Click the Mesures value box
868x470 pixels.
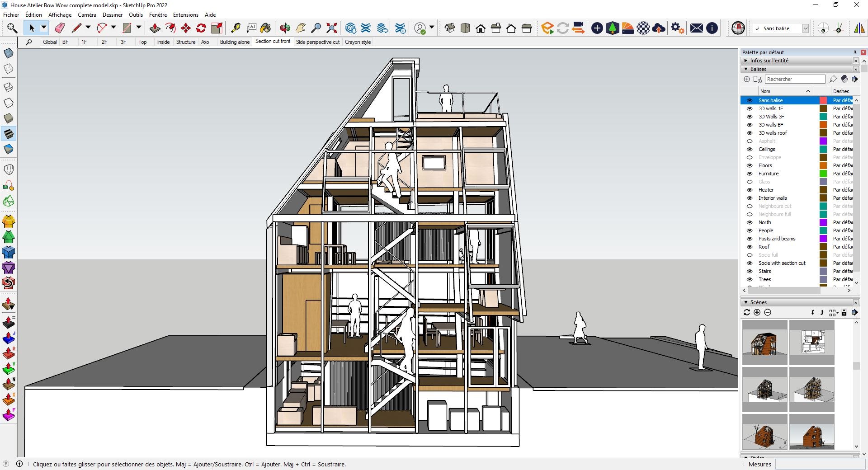coord(820,464)
